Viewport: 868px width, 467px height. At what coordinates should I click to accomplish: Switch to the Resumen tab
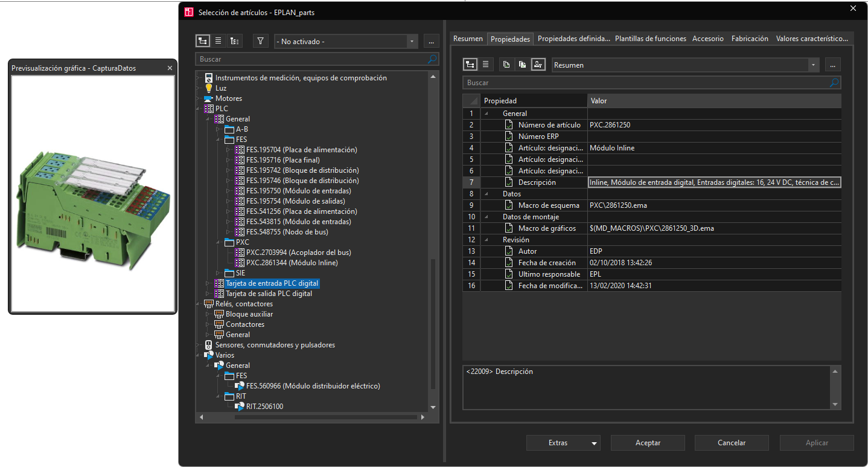[468, 38]
